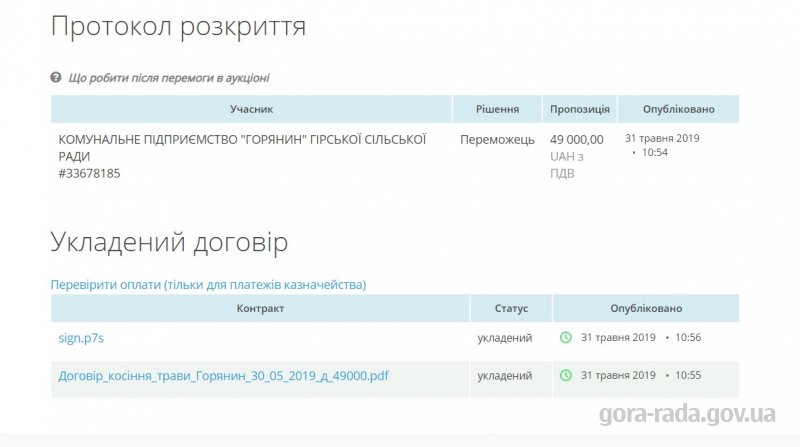Select the 'Рішення' column header

pyautogui.click(x=497, y=109)
